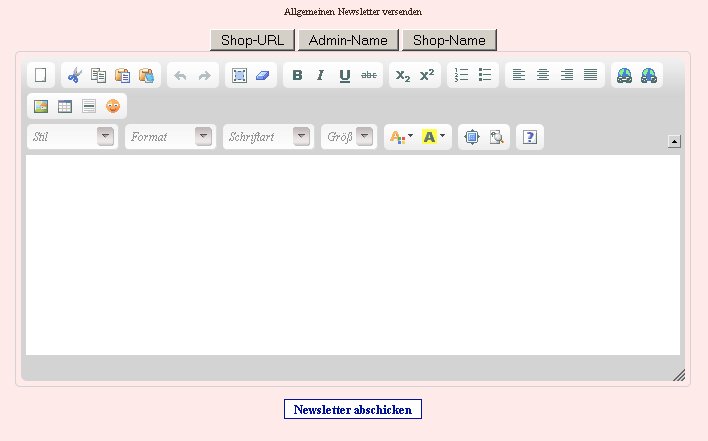Click the Paste clipboard icon
The height and width of the screenshot is (441, 708).
tap(122, 75)
